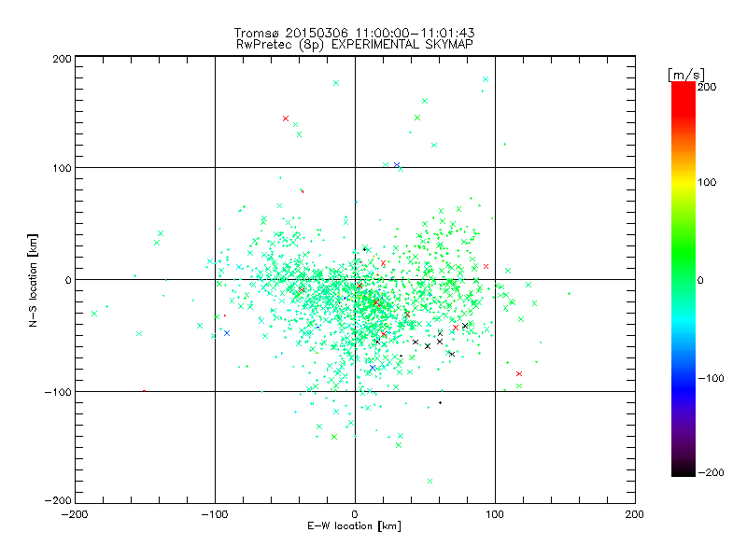Click the colorbar tick label "-200"

click(711, 472)
